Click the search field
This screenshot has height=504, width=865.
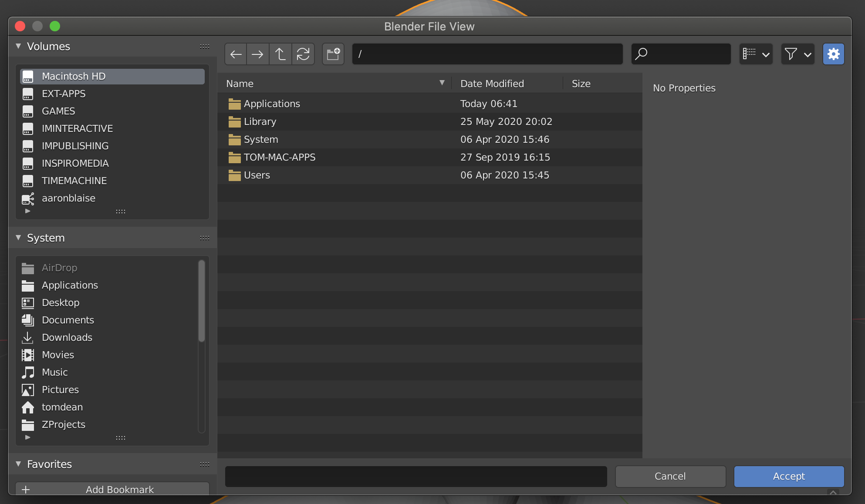tap(681, 54)
